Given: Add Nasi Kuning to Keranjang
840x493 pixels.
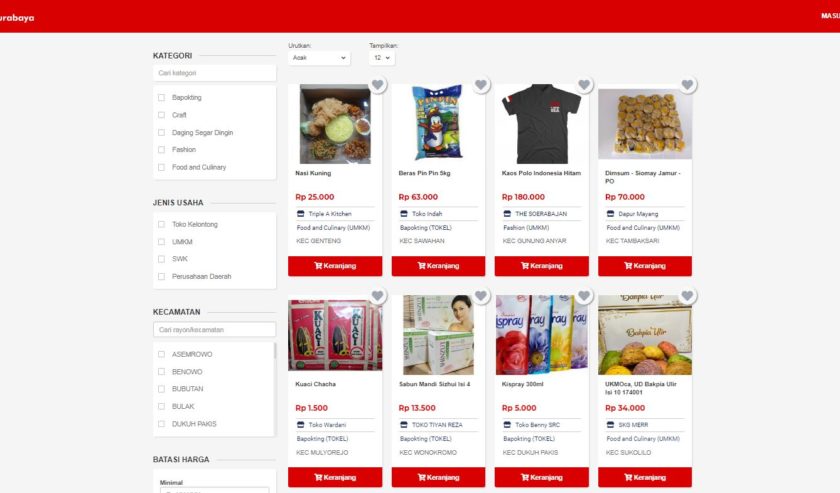Looking at the screenshot, I should pyautogui.click(x=335, y=266).
